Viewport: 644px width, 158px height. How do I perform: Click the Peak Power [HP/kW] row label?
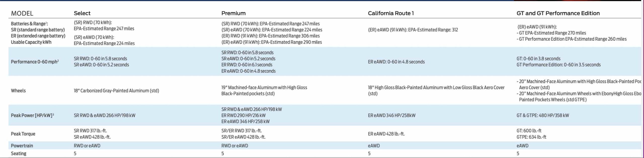click(32, 115)
